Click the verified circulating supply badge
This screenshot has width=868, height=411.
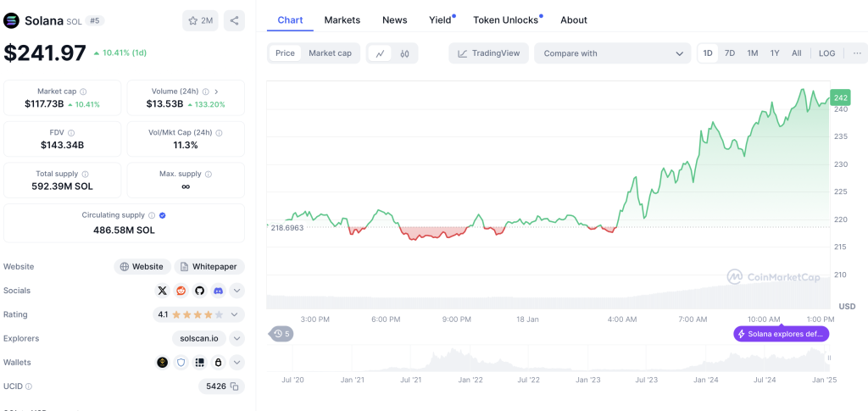(163, 215)
